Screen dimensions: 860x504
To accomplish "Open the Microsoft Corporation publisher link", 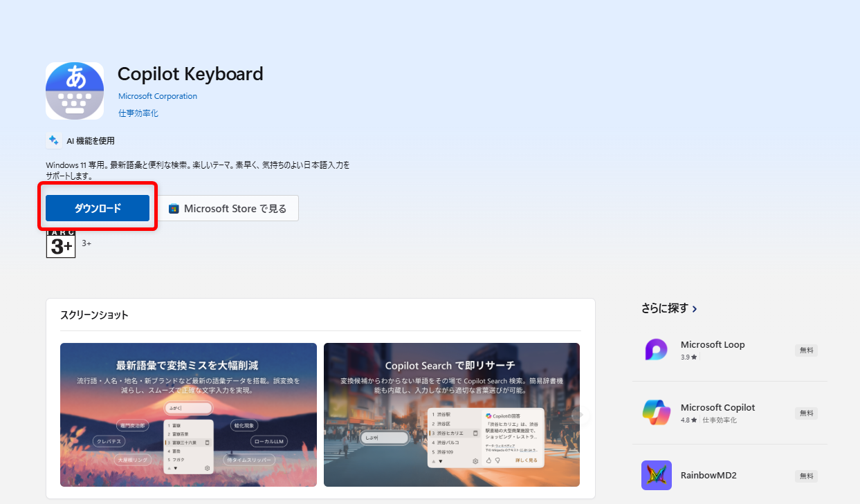I will click(158, 96).
